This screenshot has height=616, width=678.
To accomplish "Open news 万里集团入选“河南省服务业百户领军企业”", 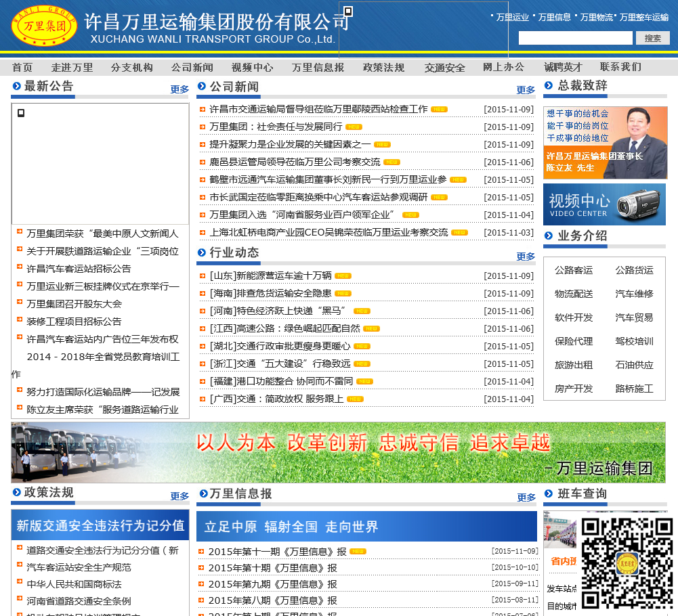I will click(303, 215).
